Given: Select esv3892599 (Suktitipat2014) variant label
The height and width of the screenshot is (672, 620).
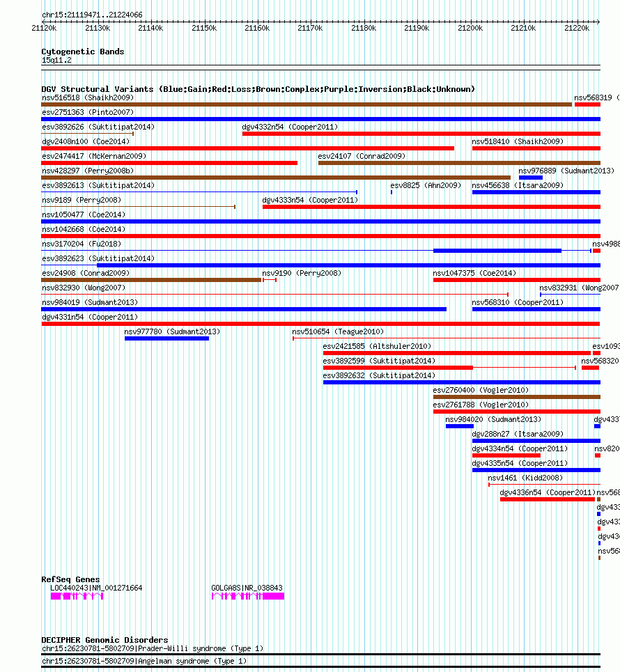Looking at the screenshot, I should coord(379,361).
